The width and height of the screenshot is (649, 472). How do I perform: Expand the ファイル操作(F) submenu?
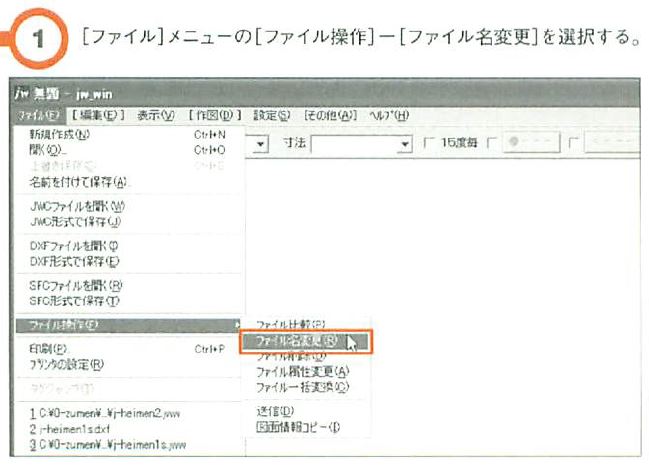tap(128, 325)
